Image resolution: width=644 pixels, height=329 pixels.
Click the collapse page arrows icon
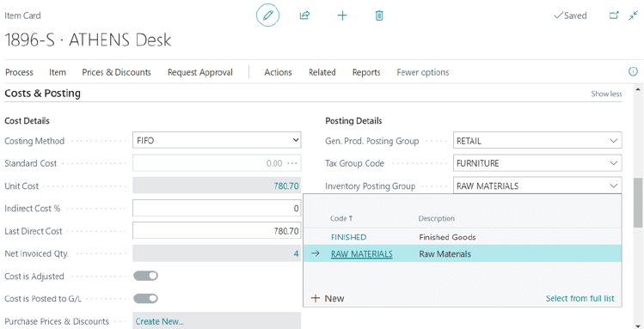(634, 15)
